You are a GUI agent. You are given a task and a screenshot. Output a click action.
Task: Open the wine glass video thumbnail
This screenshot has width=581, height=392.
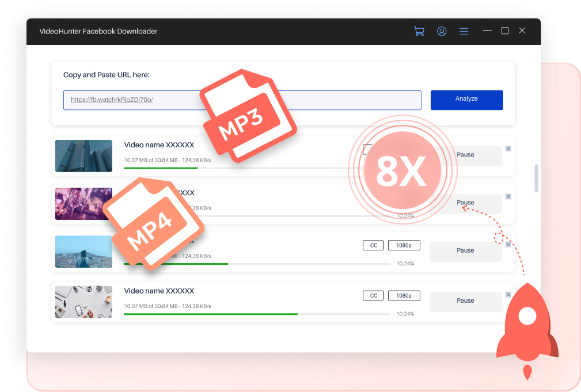pos(83,204)
